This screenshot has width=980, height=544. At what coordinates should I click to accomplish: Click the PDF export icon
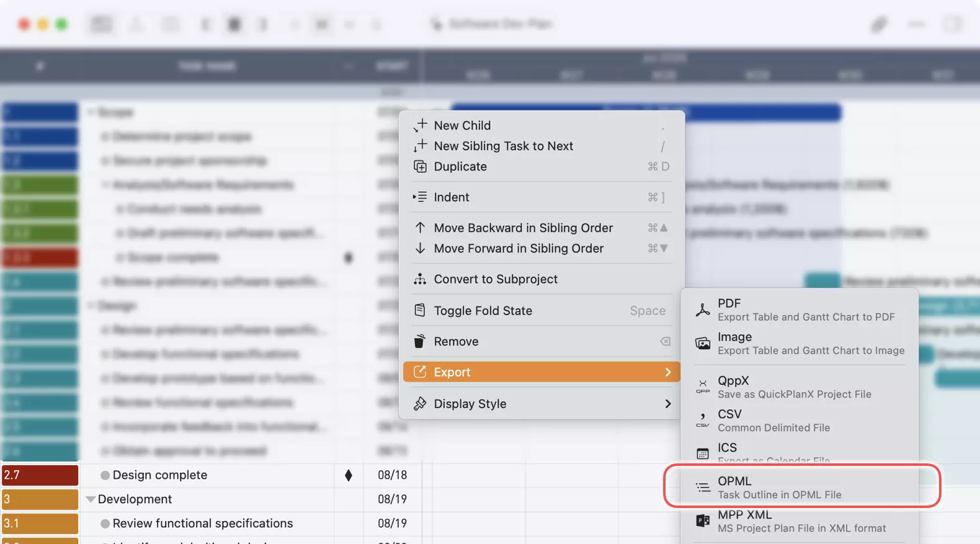[x=703, y=310]
